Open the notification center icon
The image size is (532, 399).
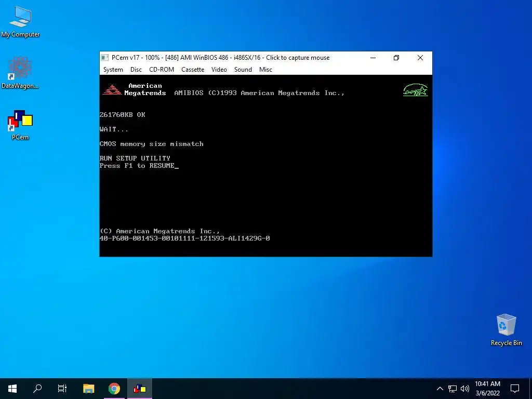coord(515,389)
